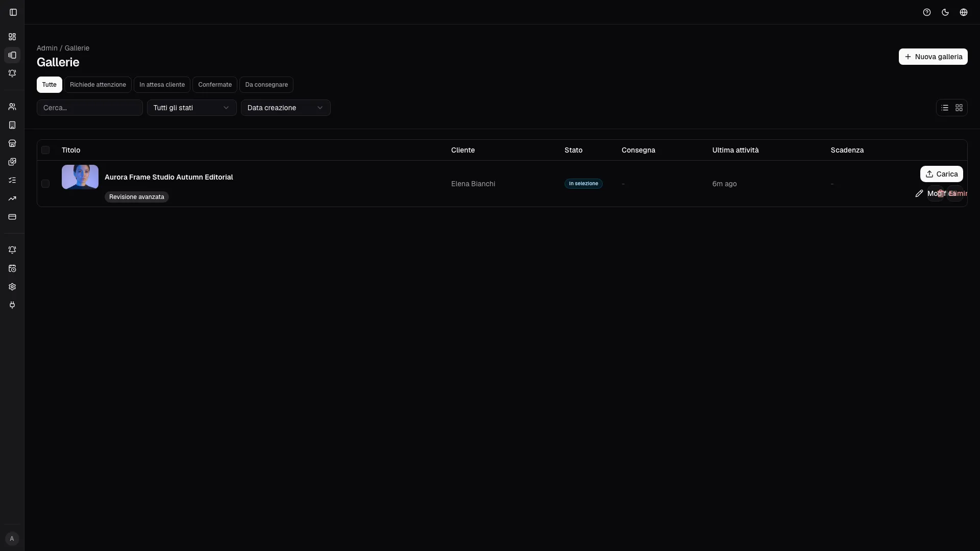This screenshot has width=980, height=551.
Task: Tick the checkbox for Aurora Frame Studio row
Action: (x=45, y=184)
